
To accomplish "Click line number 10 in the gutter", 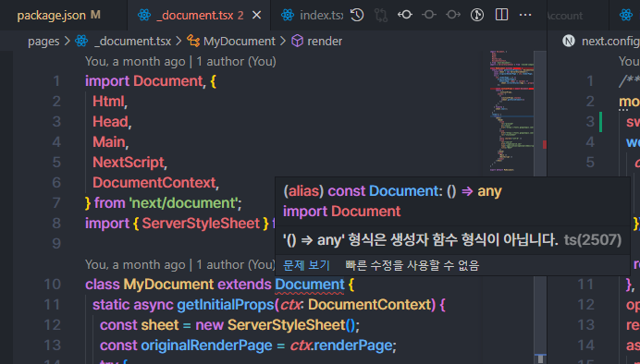I will pyautogui.click(x=52, y=285).
